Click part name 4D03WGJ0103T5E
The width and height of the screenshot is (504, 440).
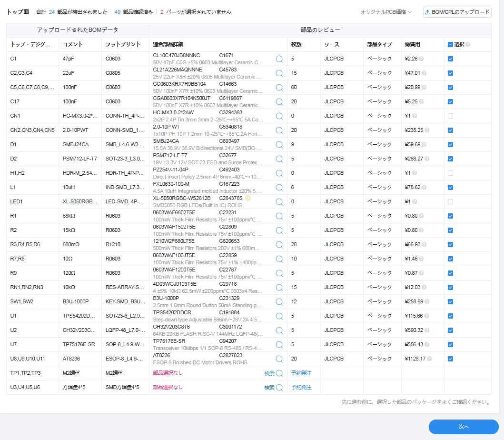(175, 284)
